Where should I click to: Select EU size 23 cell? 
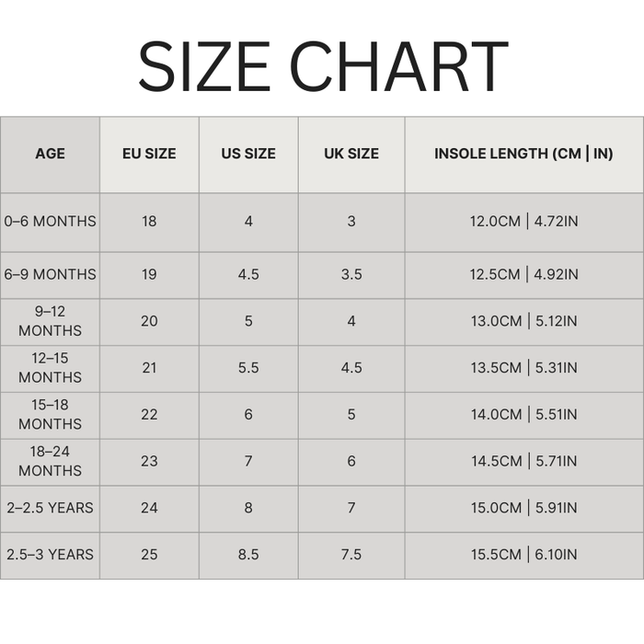point(149,461)
